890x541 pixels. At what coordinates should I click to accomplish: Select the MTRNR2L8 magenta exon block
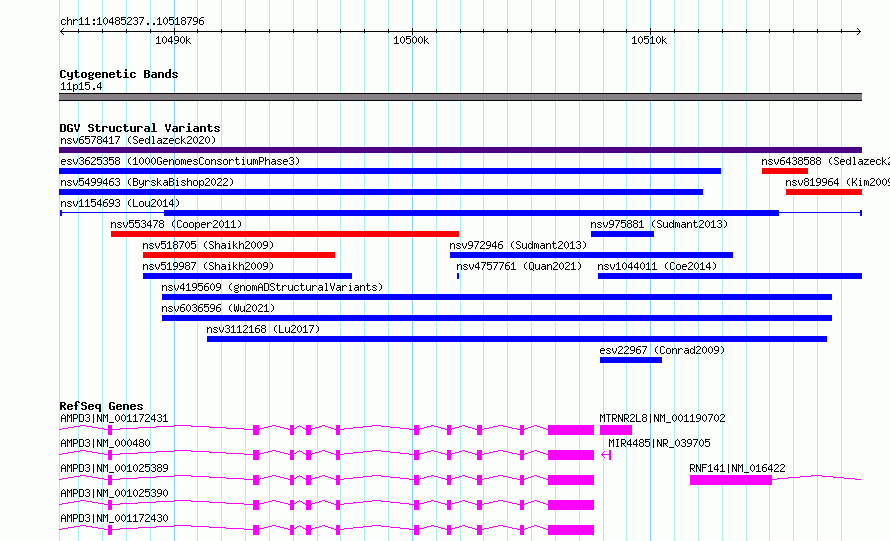616,430
